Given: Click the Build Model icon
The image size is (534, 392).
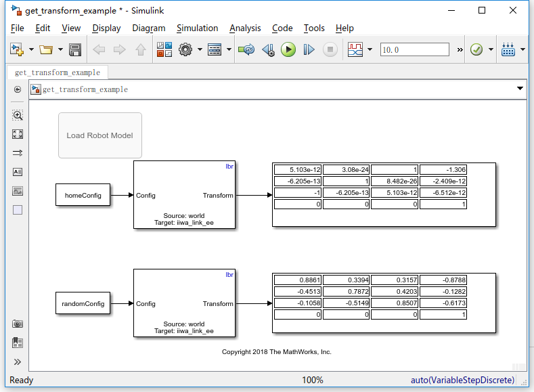Looking at the screenshot, I should (508, 49).
